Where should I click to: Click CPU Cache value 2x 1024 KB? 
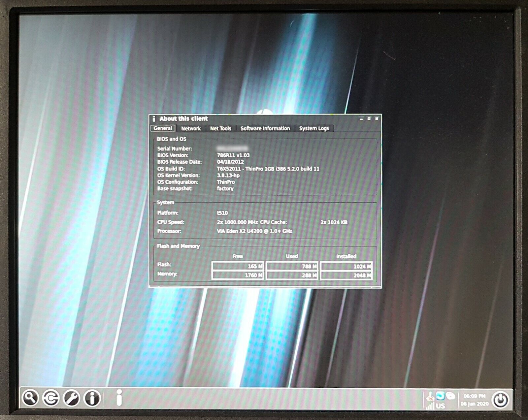pos(334,222)
